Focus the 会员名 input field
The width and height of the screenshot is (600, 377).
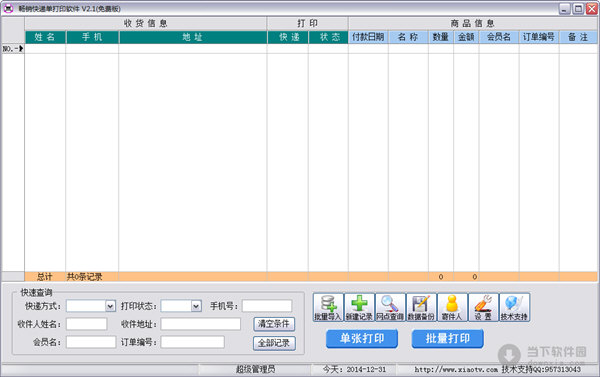pos(91,342)
